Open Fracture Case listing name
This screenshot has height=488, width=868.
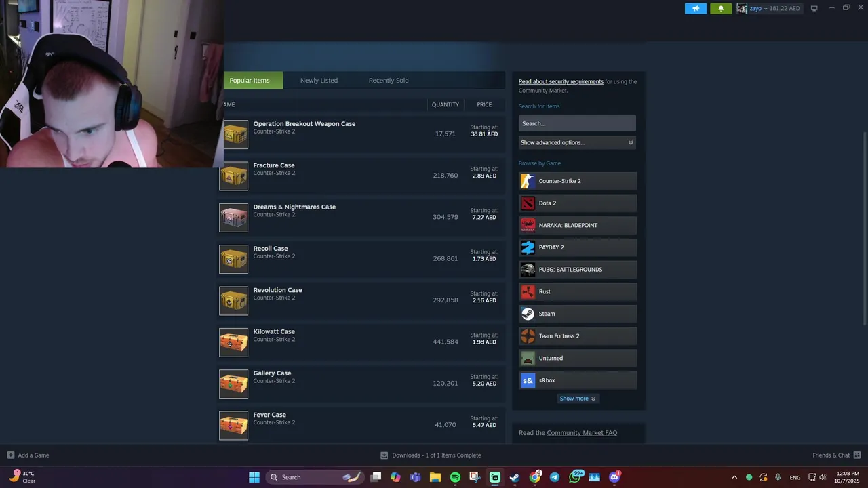tap(274, 165)
